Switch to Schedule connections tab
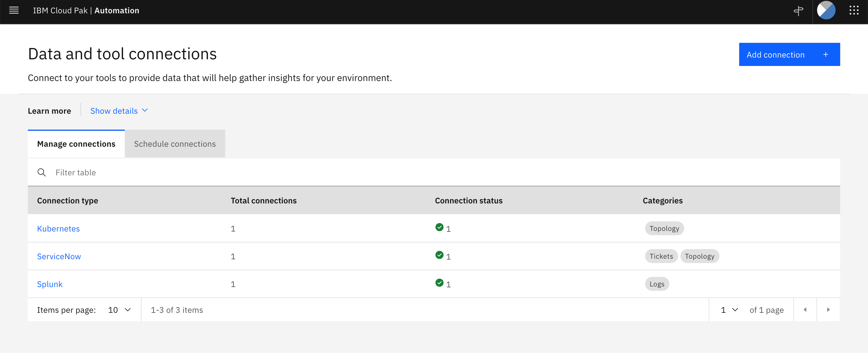The height and width of the screenshot is (353, 868). (175, 144)
